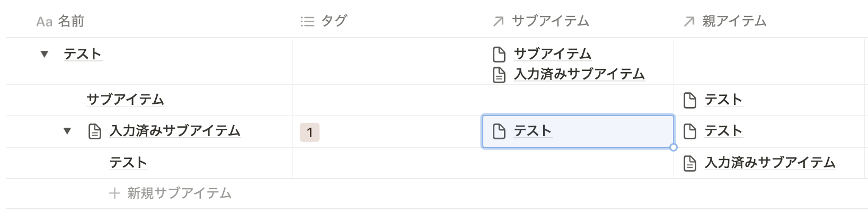Select the tag labeled 1
This screenshot has height=213, width=868.
pyautogui.click(x=309, y=132)
